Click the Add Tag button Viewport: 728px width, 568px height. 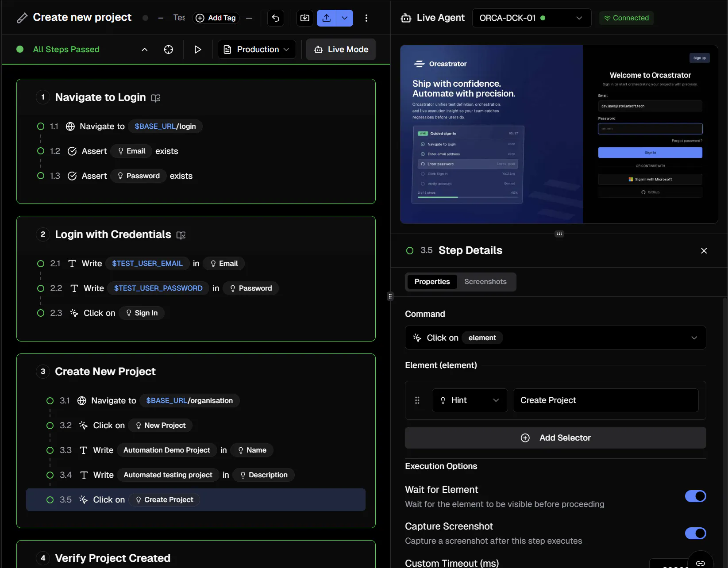[x=216, y=18]
